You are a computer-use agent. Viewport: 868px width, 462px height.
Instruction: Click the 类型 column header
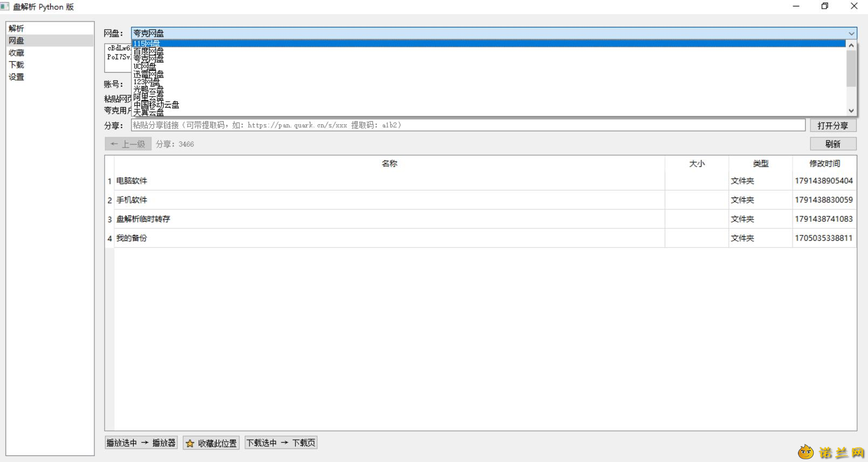pyautogui.click(x=761, y=164)
